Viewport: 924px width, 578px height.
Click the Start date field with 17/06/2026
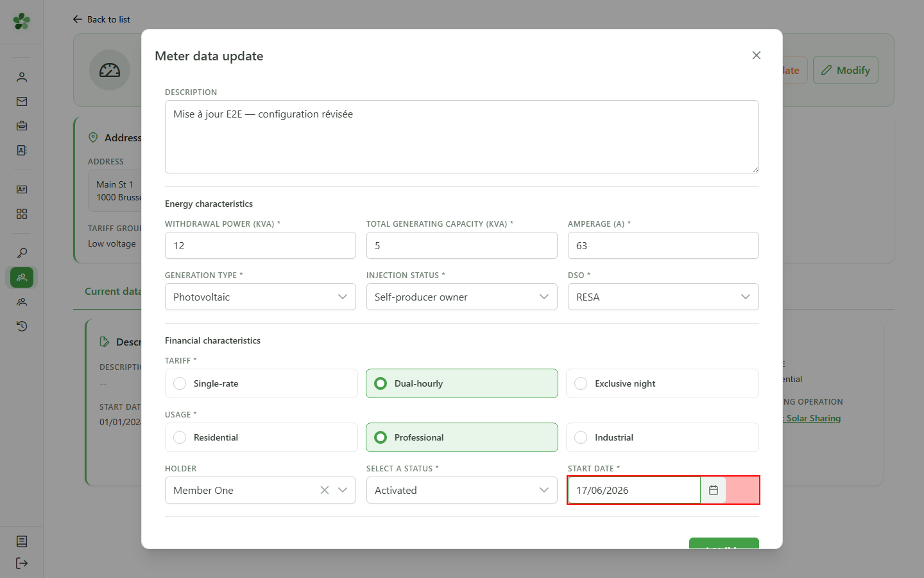click(634, 490)
